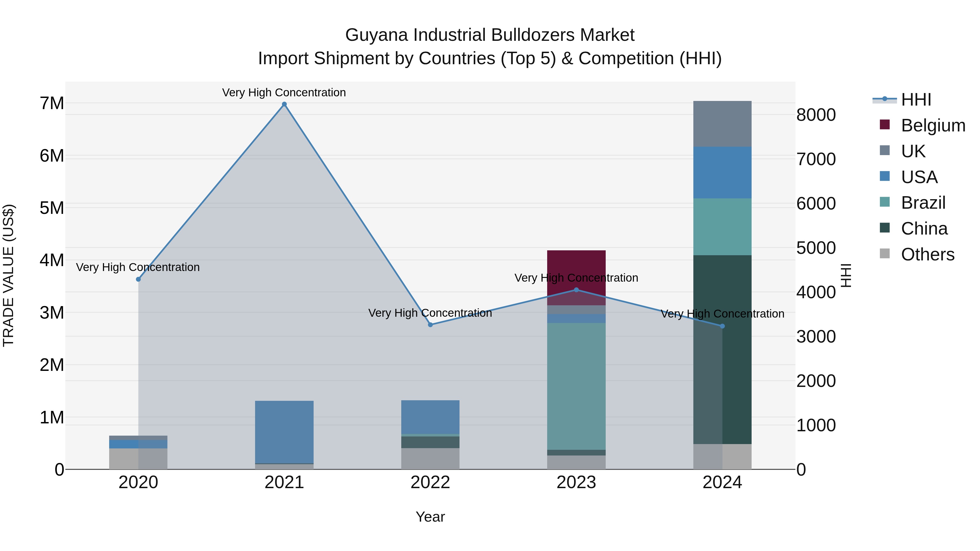This screenshot has height=551, width=980.
Task: Click the USA bar segment in 2021
Action: point(284,432)
